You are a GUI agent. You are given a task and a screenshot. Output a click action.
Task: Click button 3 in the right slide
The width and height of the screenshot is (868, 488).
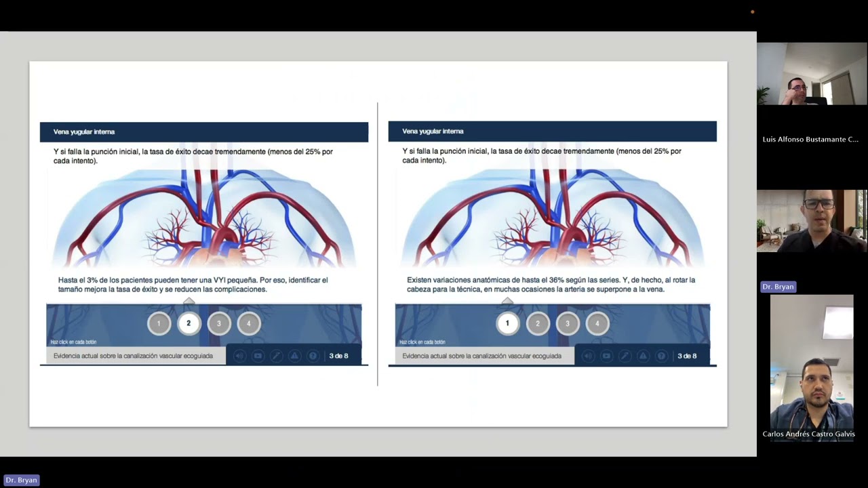point(568,323)
